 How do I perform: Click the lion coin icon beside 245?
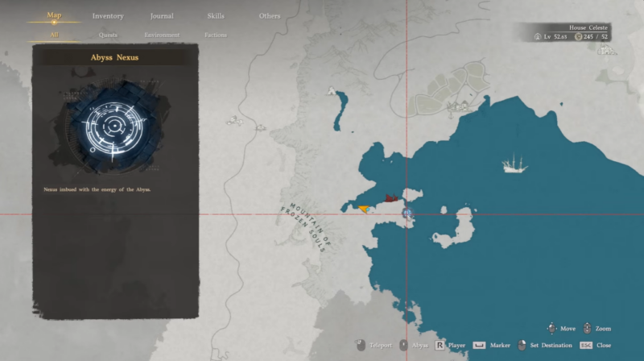pos(578,36)
